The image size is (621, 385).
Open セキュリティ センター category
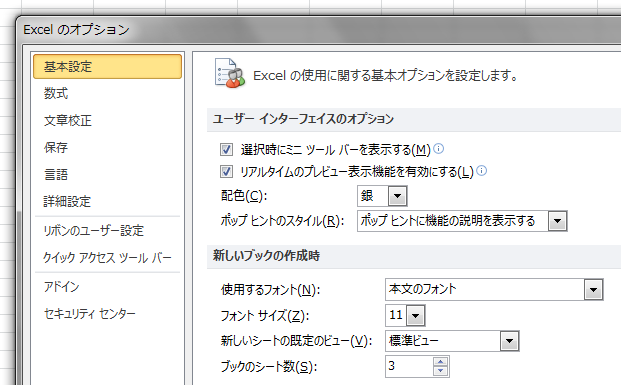pyautogui.click(x=90, y=314)
